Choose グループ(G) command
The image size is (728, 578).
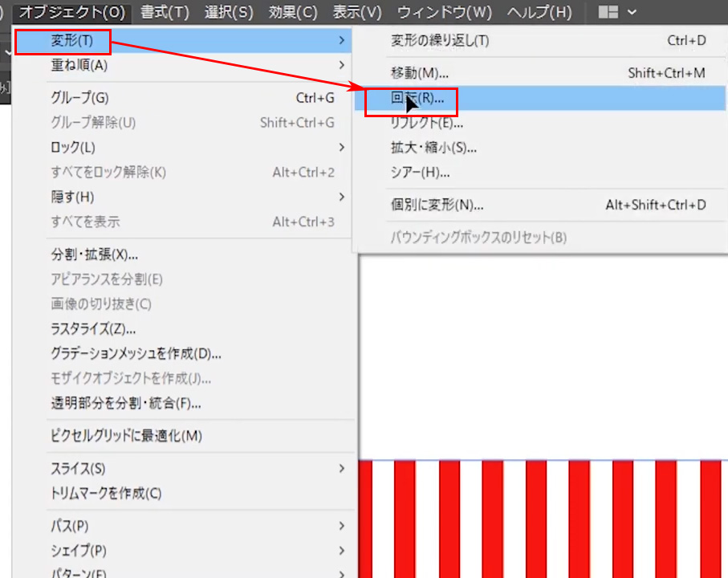pyautogui.click(x=182, y=98)
